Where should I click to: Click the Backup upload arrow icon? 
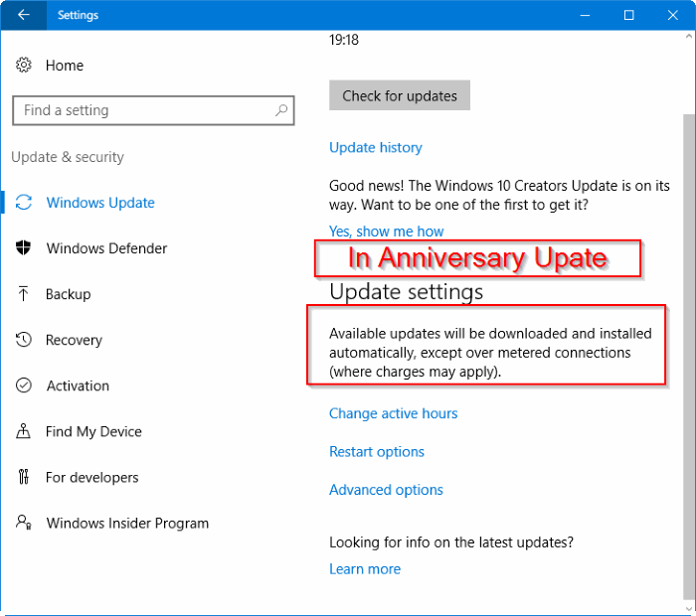coord(24,293)
